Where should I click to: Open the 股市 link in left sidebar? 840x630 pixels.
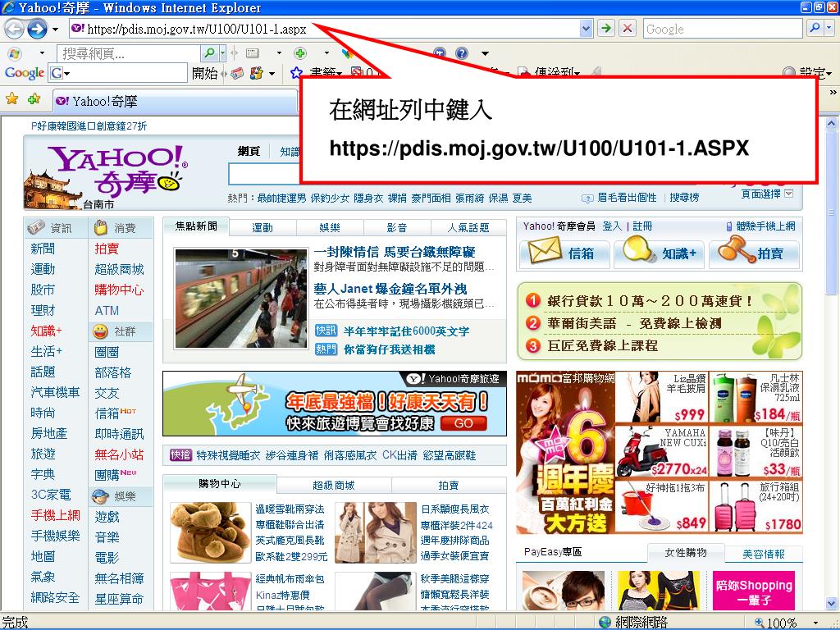(x=43, y=290)
